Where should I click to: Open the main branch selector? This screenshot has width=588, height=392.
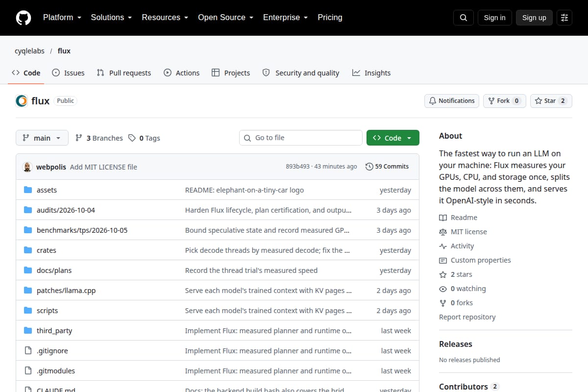[42, 138]
